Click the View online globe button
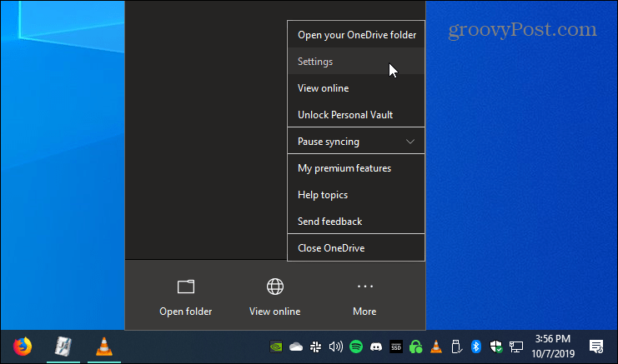618x364 pixels. pyautogui.click(x=274, y=297)
